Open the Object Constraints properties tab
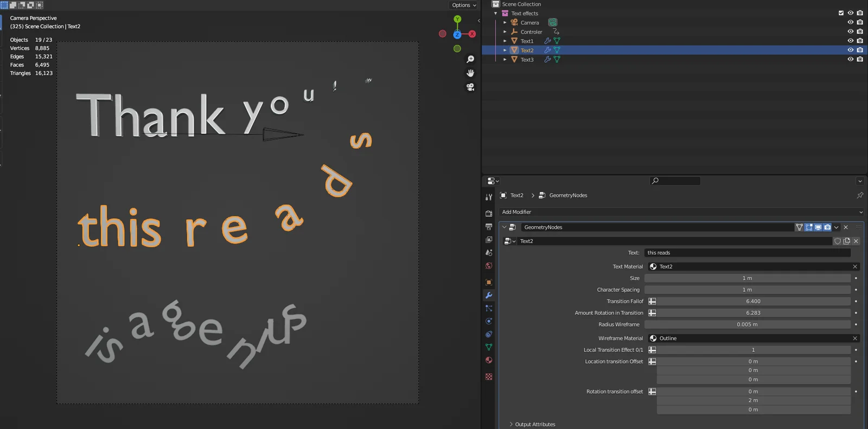The image size is (868, 429). [x=489, y=334]
